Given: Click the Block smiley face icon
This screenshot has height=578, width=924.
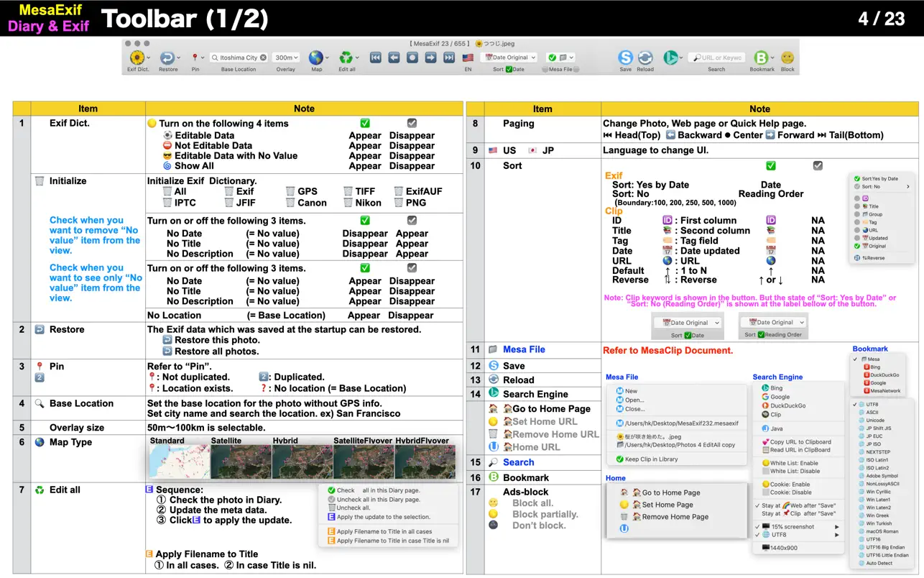Looking at the screenshot, I should point(787,58).
